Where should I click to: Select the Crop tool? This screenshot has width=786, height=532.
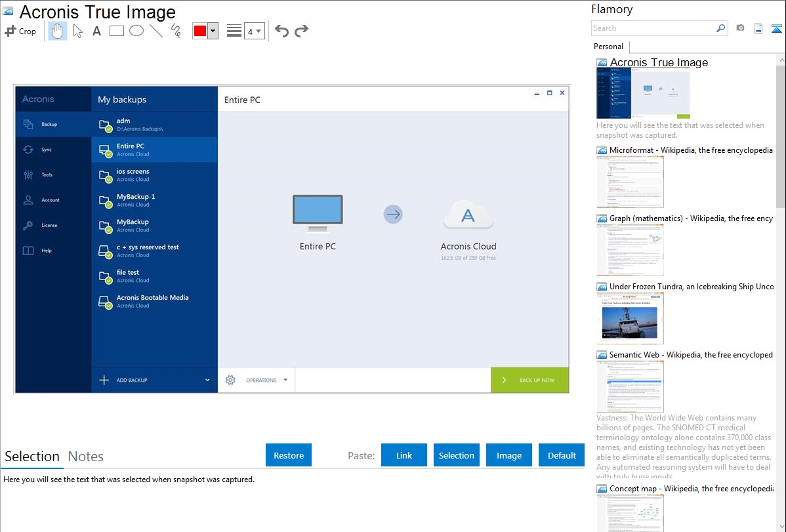[x=20, y=31]
